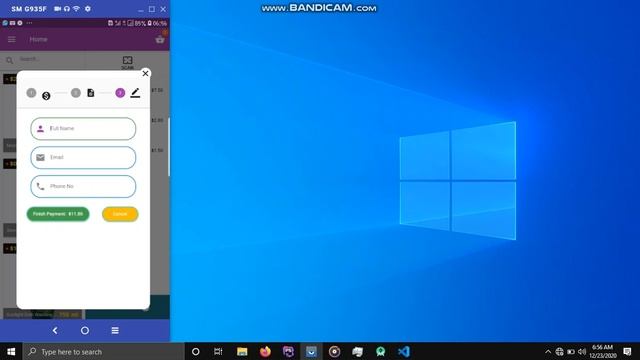Click the search magnifier in phone app
This screenshot has height=360, width=640.
(9, 60)
